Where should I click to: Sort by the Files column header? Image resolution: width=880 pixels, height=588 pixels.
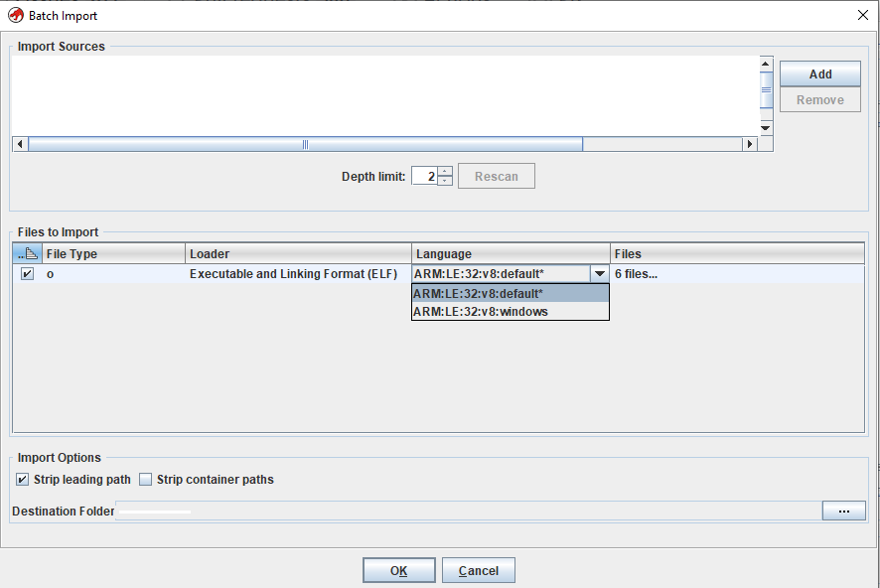tap(737, 253)
